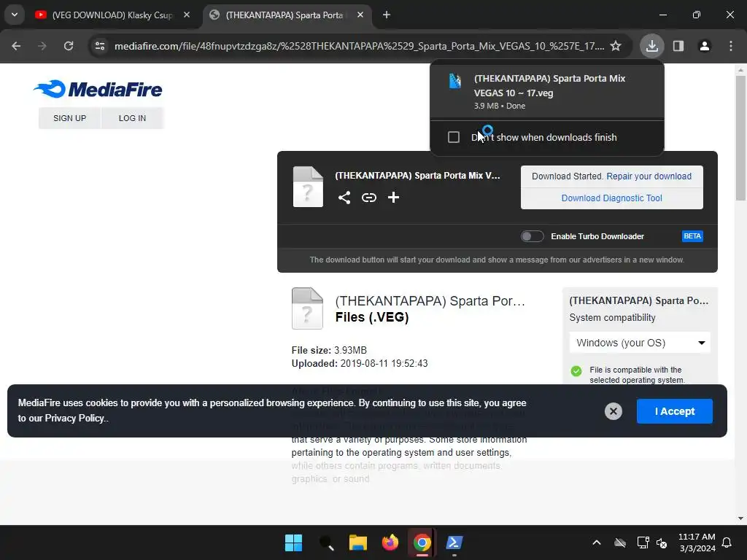Click Download Diagnostic Tool link
This screenshot has height=560, width=747.
coord(612,198)
